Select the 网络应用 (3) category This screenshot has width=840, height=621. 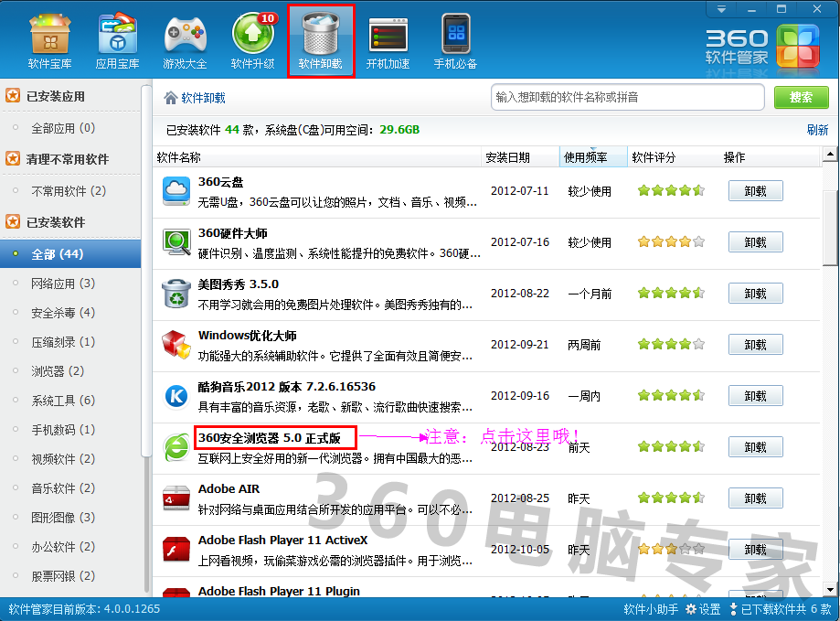tap(62, 284)
